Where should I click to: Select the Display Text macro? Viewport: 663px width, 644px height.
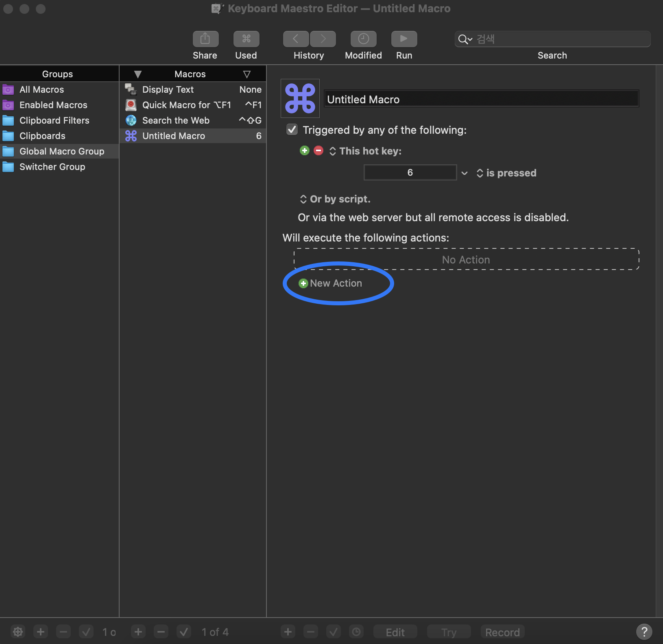point(193,89)
